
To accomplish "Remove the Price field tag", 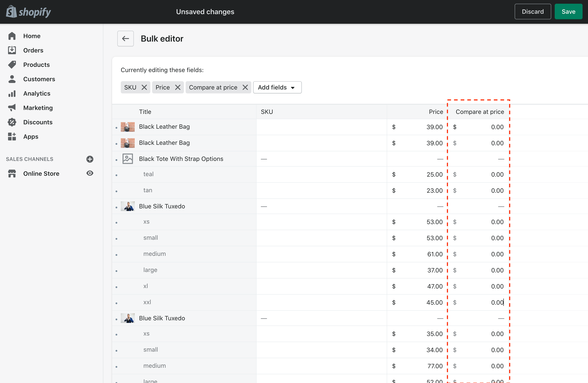I will [178, 87].
